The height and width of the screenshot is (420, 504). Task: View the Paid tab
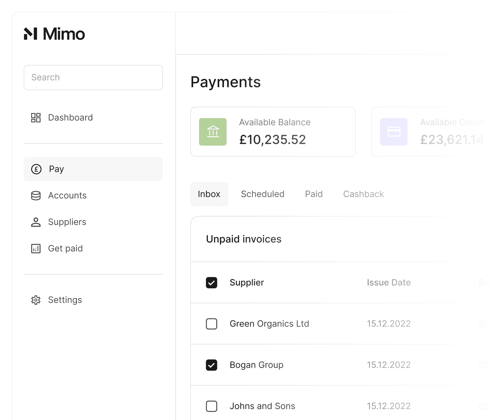[x=314, y=194]
